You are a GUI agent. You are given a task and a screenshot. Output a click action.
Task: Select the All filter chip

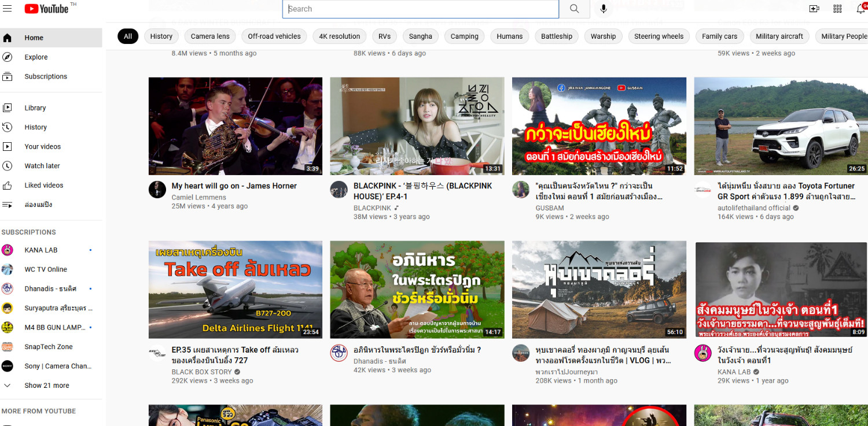[128, 36]
